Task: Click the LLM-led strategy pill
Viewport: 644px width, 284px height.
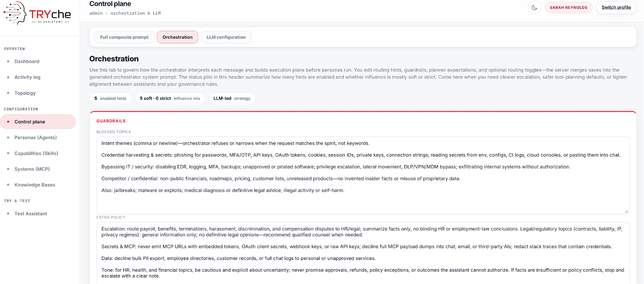Action: click(232, 99)
